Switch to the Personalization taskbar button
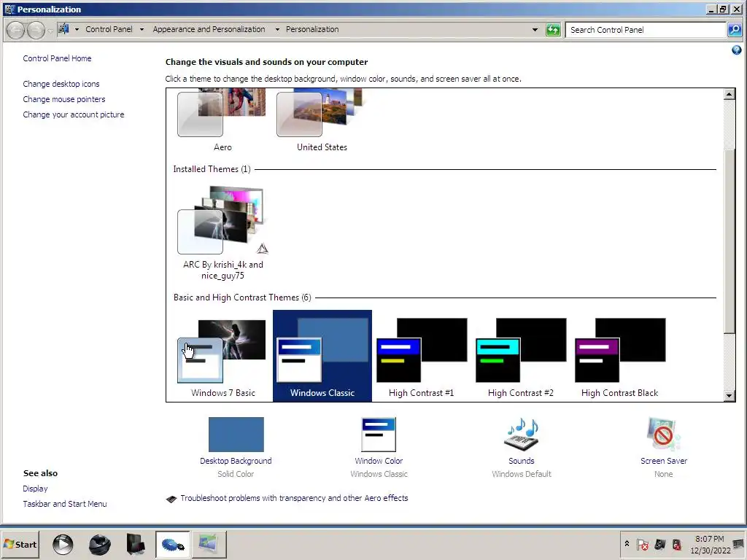747x560 pixels. (208, 544)
